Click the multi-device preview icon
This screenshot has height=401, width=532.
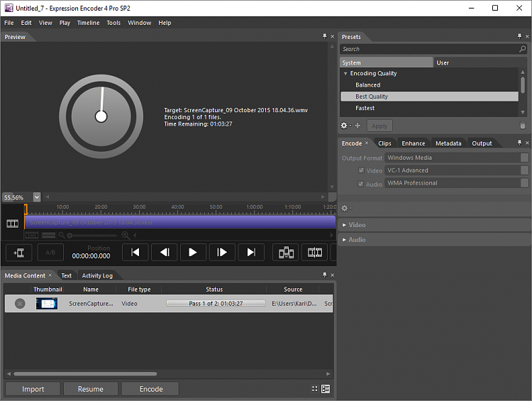point(286,252)
